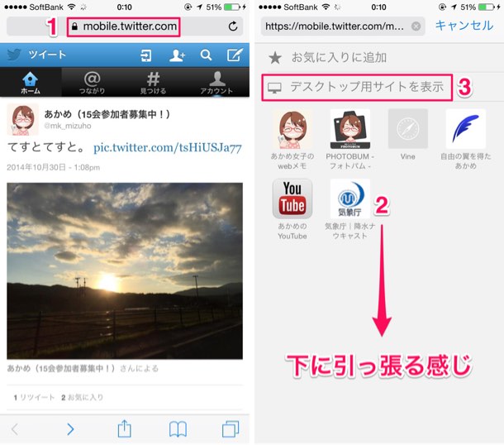The height and width of the screenshot is (445, 504).
Task: Tap the sign-out icon in Twitter header
Action: coord(146,55)
